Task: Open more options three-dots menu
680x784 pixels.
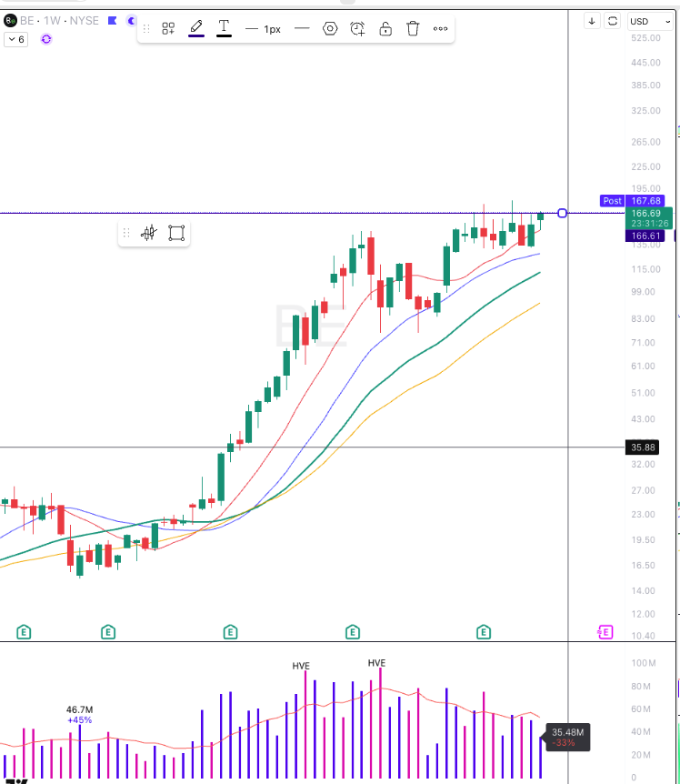Action: click(440, 28)
